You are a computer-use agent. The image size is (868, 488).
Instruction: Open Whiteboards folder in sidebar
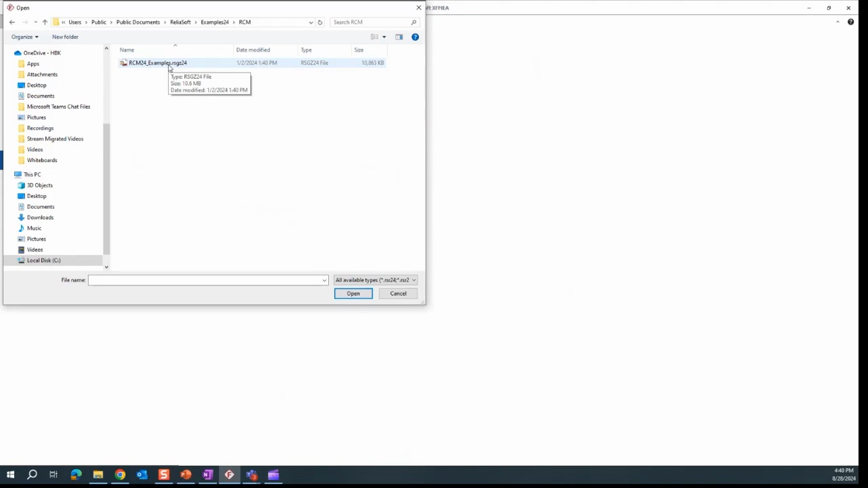pos(42,161)
